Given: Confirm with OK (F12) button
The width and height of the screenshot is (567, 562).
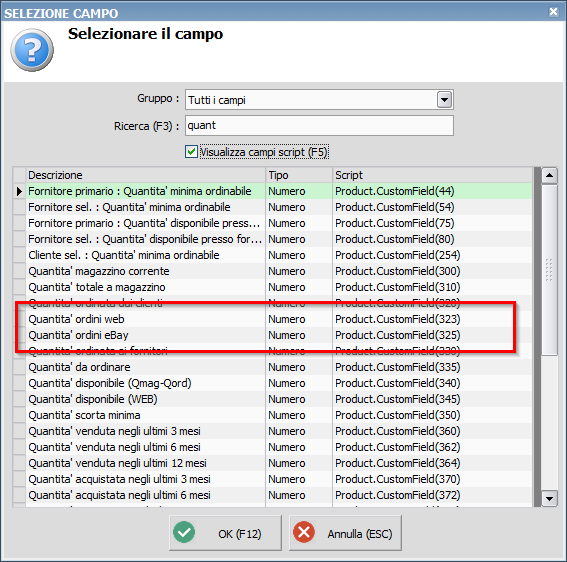Looking at the screenshot, I should (225, 533).
